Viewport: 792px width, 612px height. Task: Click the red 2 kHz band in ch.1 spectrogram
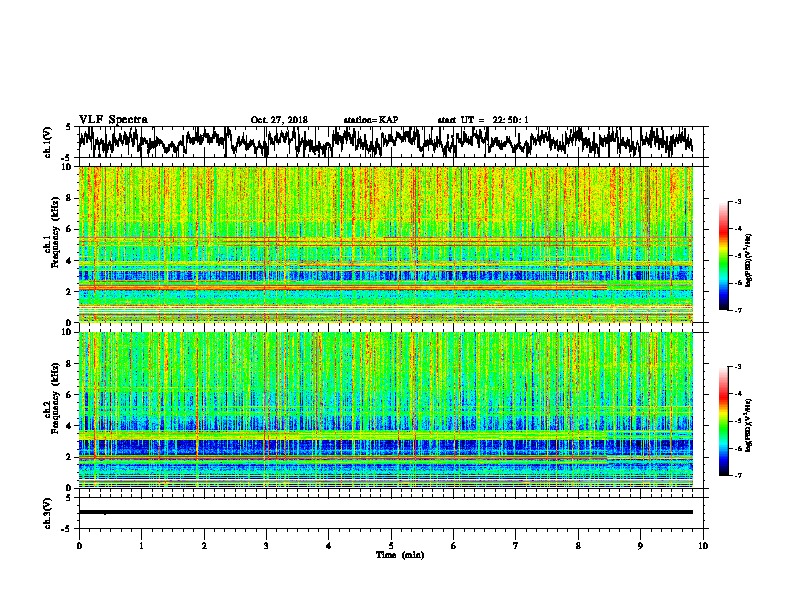342,288
